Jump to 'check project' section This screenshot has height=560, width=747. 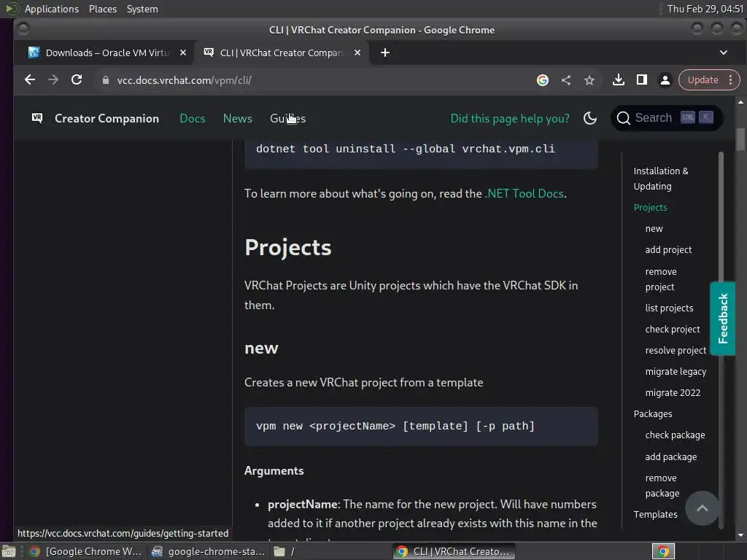pyautogui.click(x=672, y=329)
